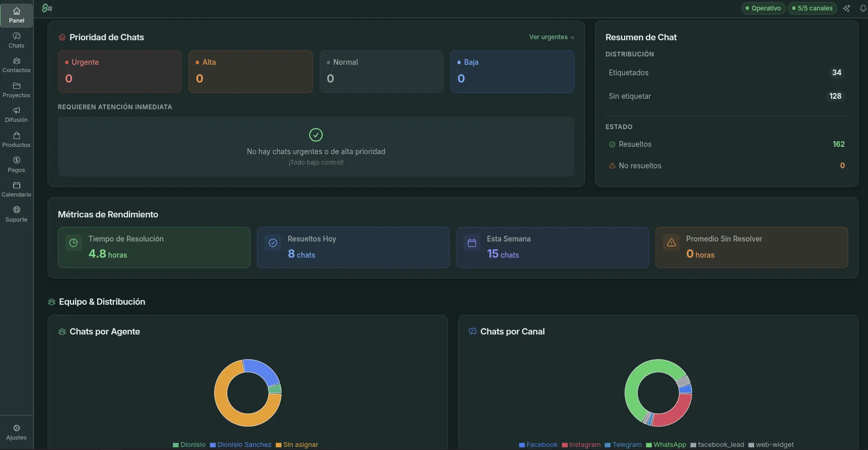Click the Operativo status badge
Image resolution: width=868 pixels, height=450 pixels.
(763, 8)
